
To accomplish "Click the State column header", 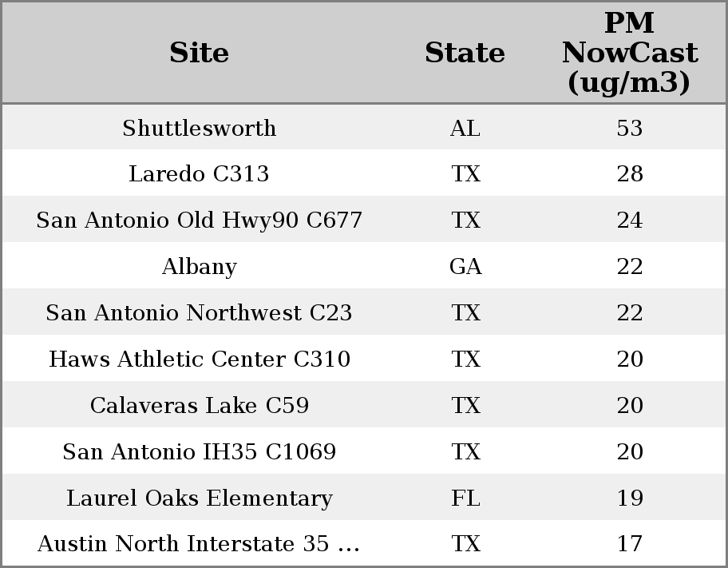I will coord(465,53).
